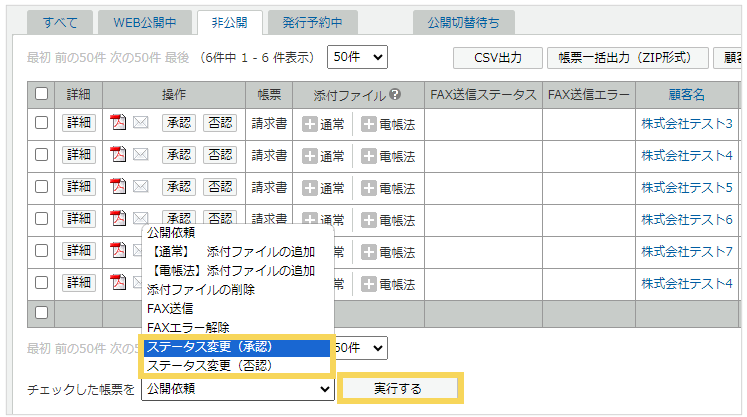This screenshot has height=417, width=747.
Task: Open PDF icon for 株式会社テスト3 row
Action: click(x=118, y=123)
